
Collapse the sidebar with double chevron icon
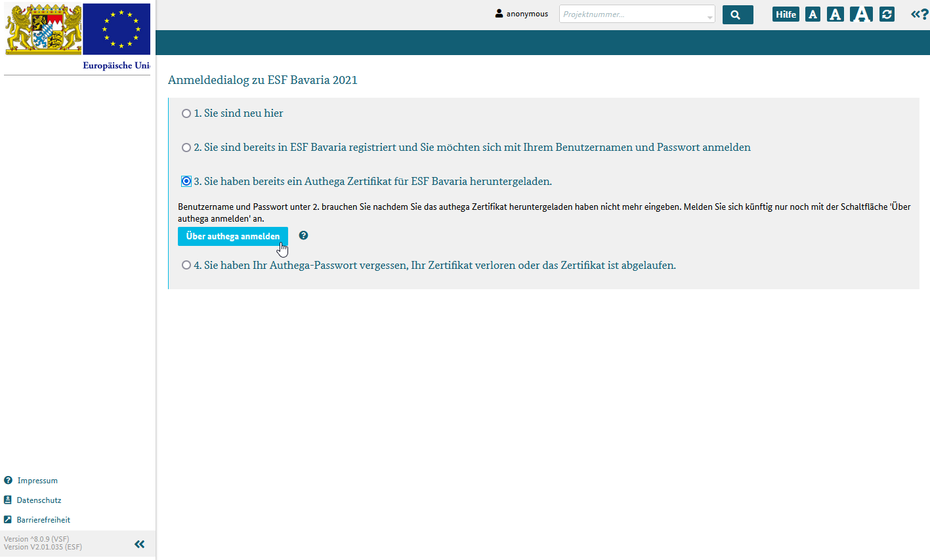[x=139, y=544]
